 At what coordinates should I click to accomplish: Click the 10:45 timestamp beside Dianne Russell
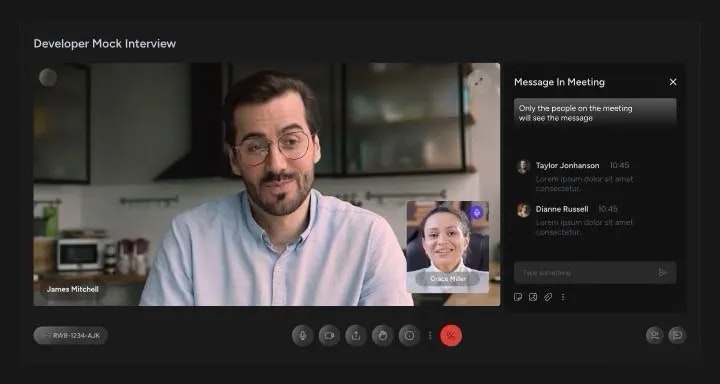coord(608,209)
